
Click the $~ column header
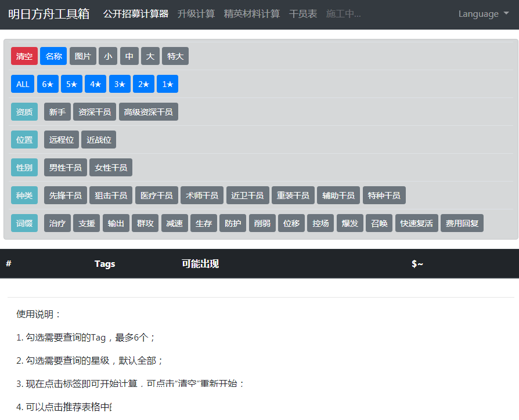pyautogui.click(x=417, y=263)
